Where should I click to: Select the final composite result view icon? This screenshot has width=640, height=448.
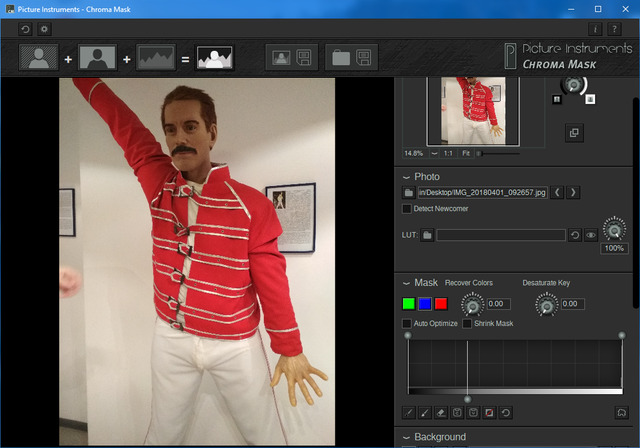tap(214, 57)
